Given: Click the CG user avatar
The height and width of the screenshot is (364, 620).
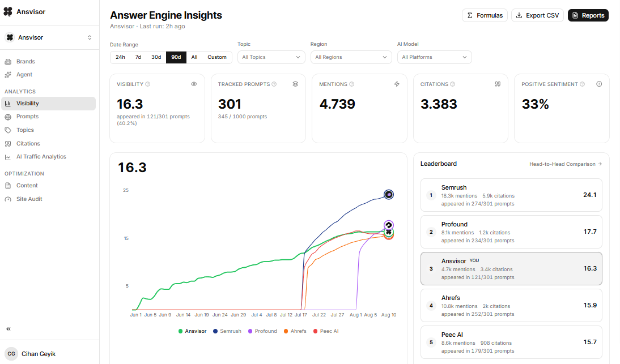Looking at the screenshot, I should [11, 354].
